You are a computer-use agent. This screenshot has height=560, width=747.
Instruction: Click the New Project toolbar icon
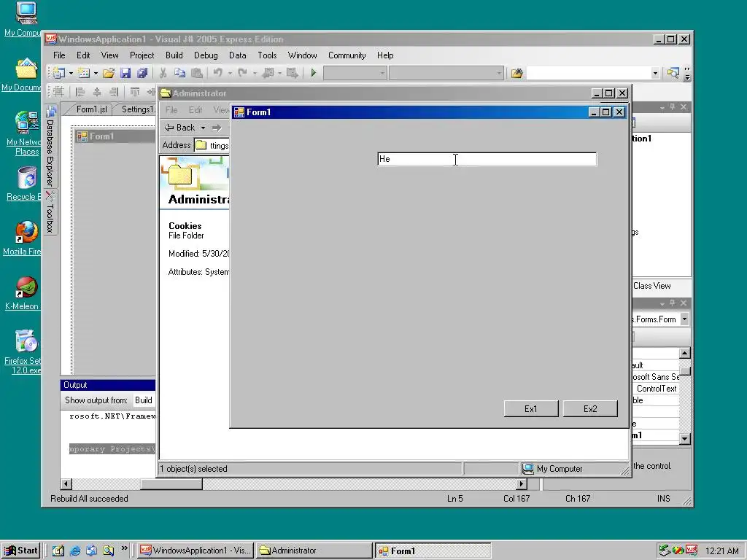click(59, 73)
